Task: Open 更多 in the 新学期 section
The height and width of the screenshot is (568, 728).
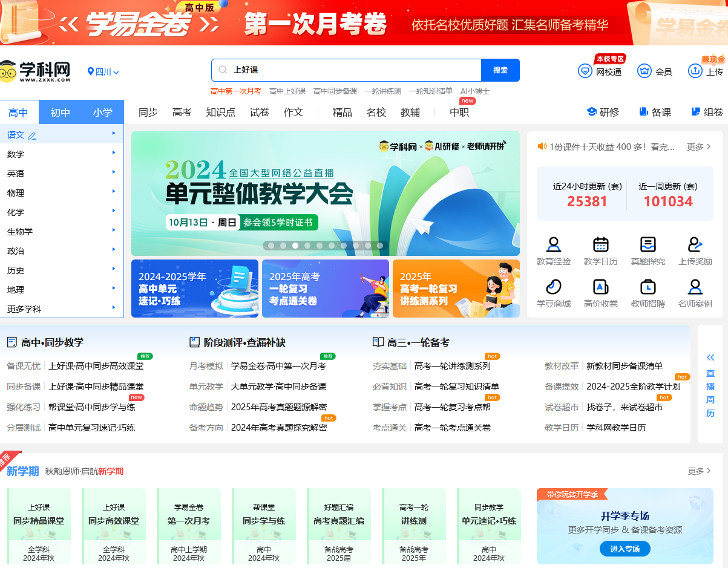Action: 699,471
